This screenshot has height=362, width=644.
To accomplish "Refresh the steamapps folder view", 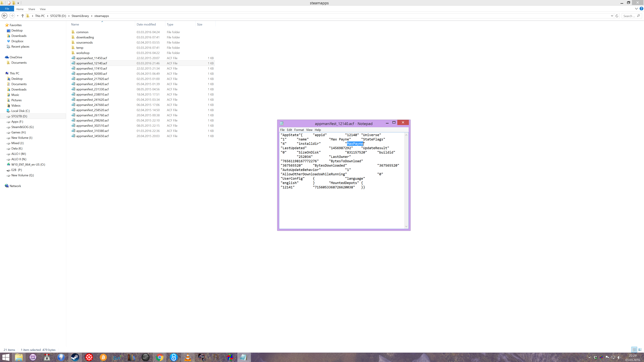I will coord(617,16).
